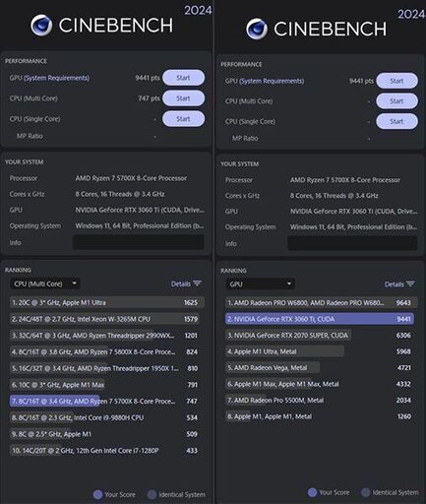
Task: Select Threadripper 1950X ranking row
Action: (x=107, y=368)
